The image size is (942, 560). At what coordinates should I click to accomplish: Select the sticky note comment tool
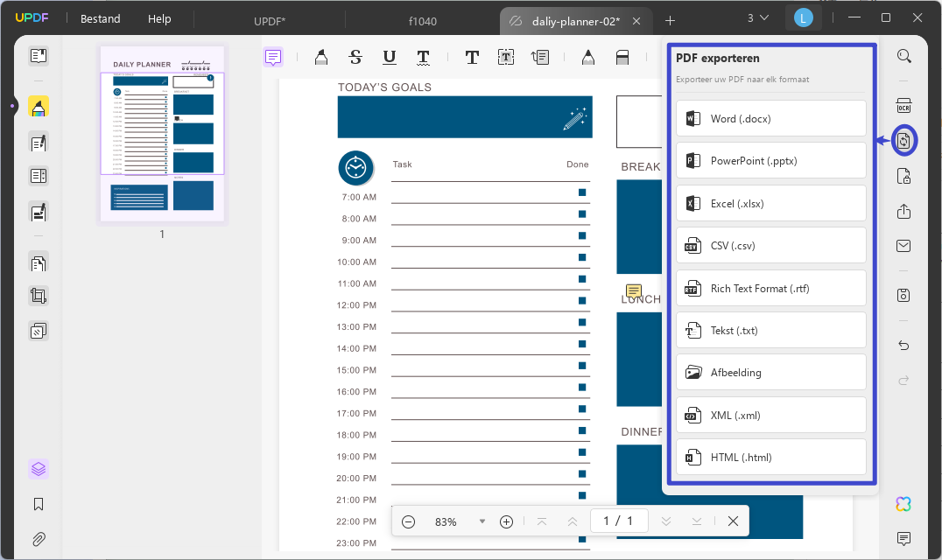coord(273,57)
